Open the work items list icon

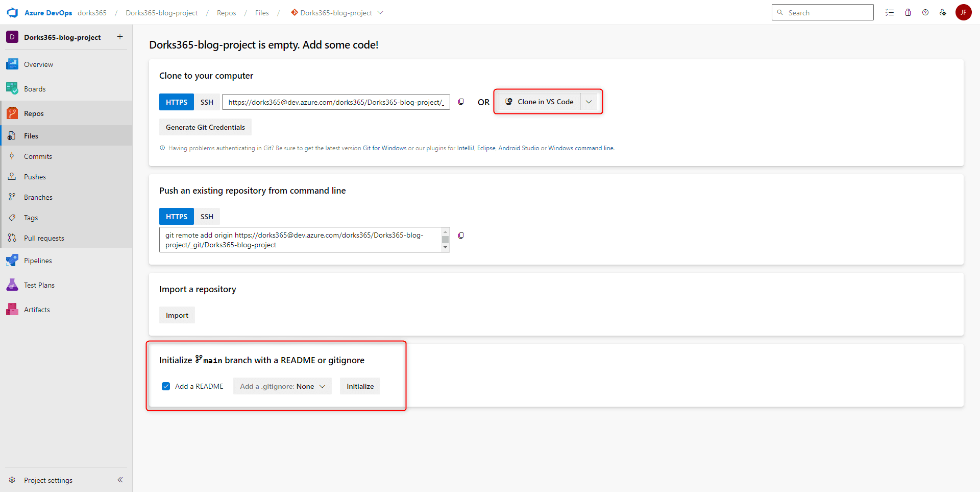pos(890,13)
